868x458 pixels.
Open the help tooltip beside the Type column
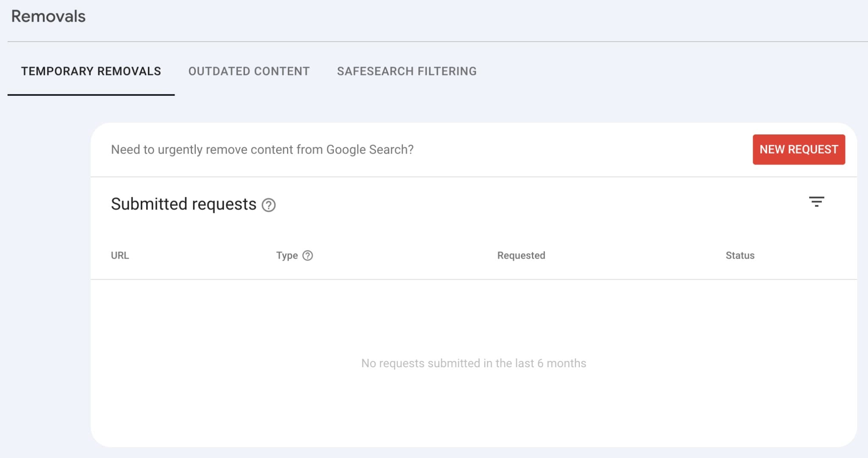pos(308,255)
